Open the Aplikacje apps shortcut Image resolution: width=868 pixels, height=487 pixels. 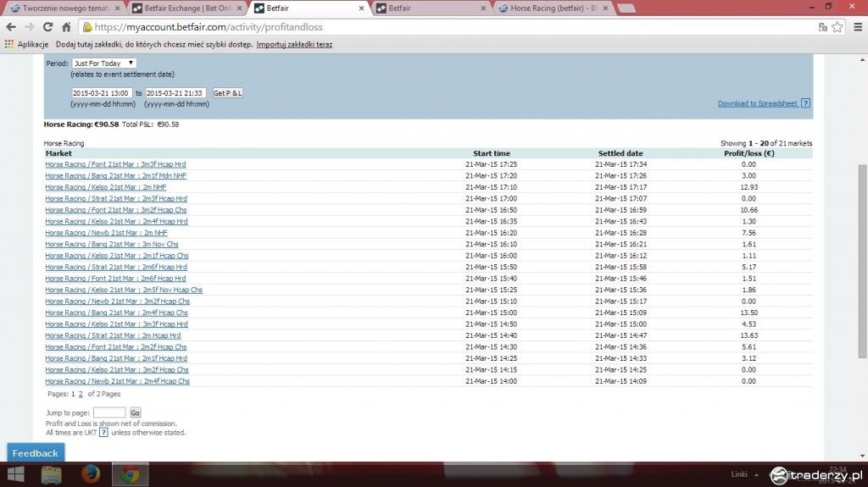point(26,44)
